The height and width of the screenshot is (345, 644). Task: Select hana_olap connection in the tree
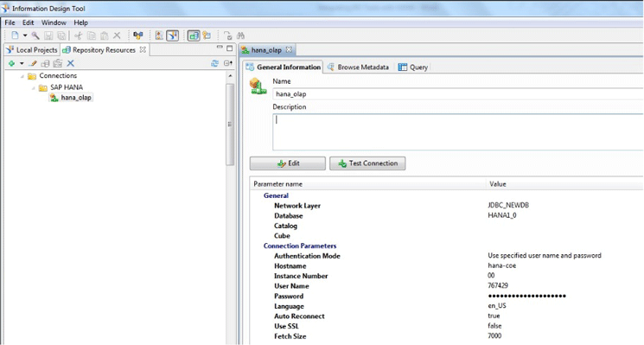(x=76, y=98)
